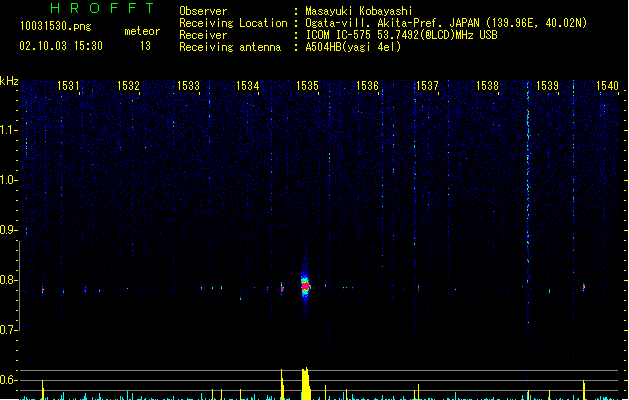Click the 1.0 frequency axis label
This screenshot has width=629, height=400.
point(9,180)
